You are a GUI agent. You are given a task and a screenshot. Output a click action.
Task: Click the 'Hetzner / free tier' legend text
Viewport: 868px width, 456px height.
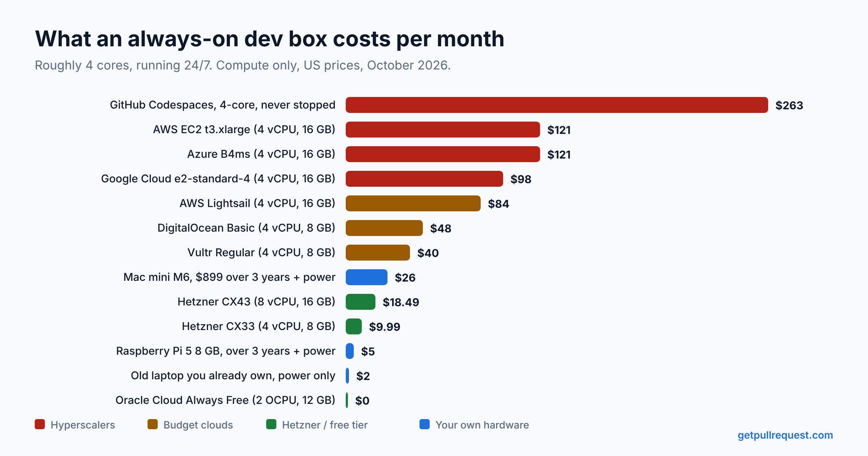(x=325, y=425)
